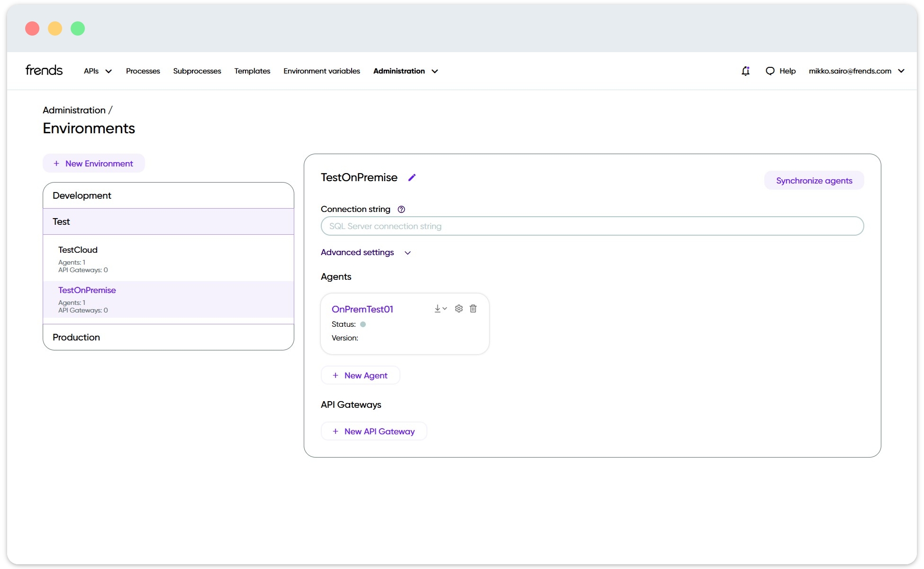The width and height of the screenshot is (924, 569).
Task: Click the pencil icon to rename TestOnPremise
Action: [x=412, y=177]
